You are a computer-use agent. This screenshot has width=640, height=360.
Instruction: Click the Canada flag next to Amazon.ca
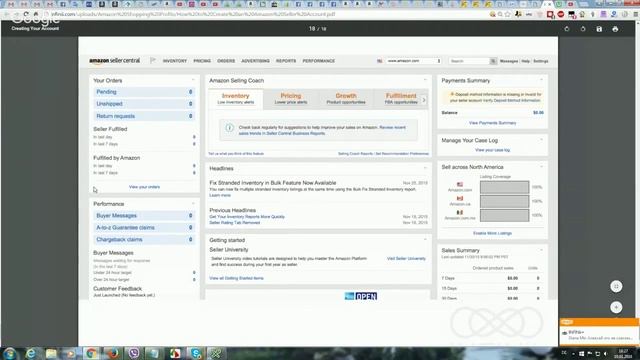click(x=460, y=198)
